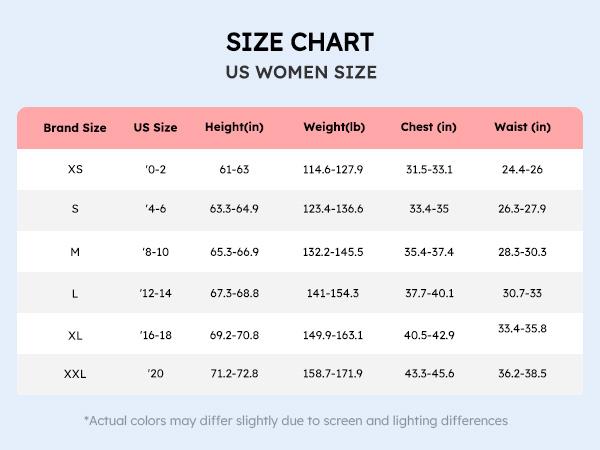This screenshot has width=600, height=450.
Task: Select the chest value 35.4-37.4
Action: point(428,252)
